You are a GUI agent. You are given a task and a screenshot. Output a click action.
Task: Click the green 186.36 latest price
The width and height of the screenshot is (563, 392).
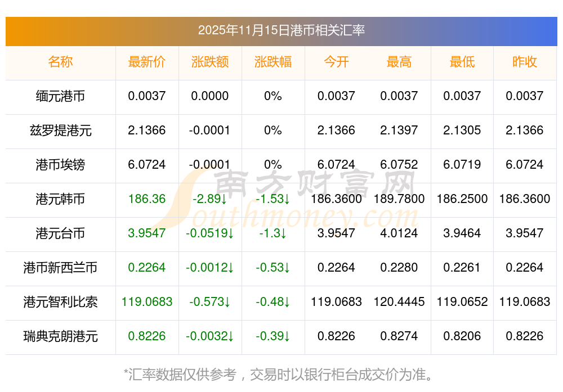click(147, 199)
